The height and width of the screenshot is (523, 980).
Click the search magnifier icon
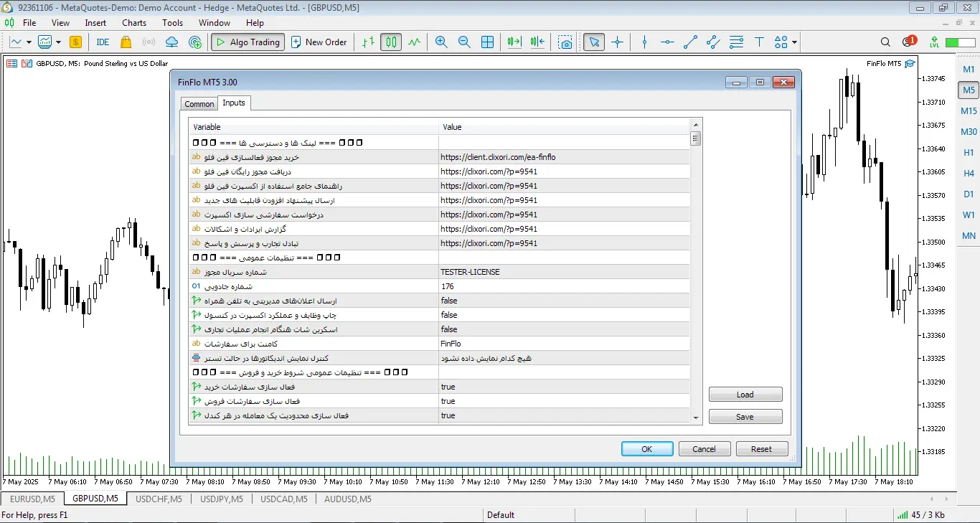[x=885, y=42]
